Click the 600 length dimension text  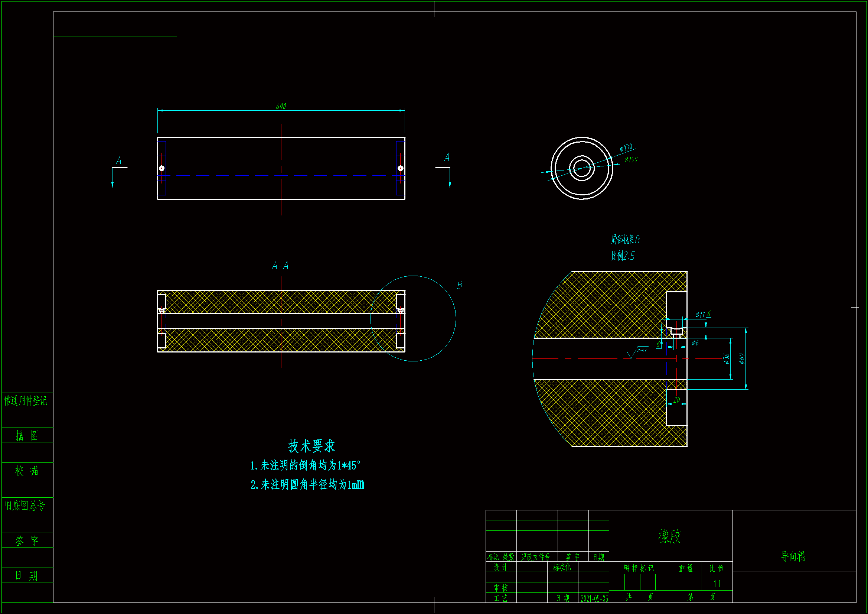(x=281, y=106)
